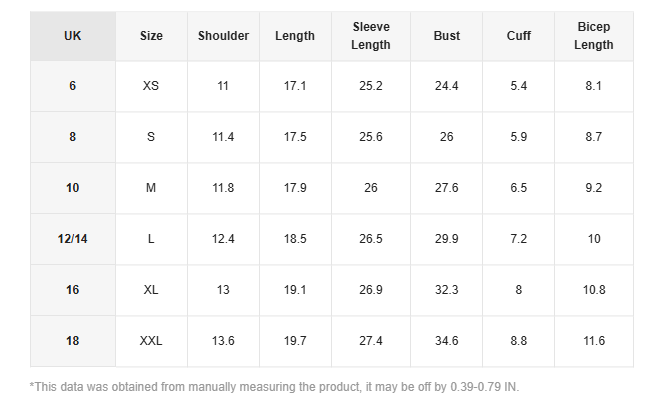Click length value 17.5 in S row
Image resolution: width=657 pixels, height=420 pixels.
(295, 137)
